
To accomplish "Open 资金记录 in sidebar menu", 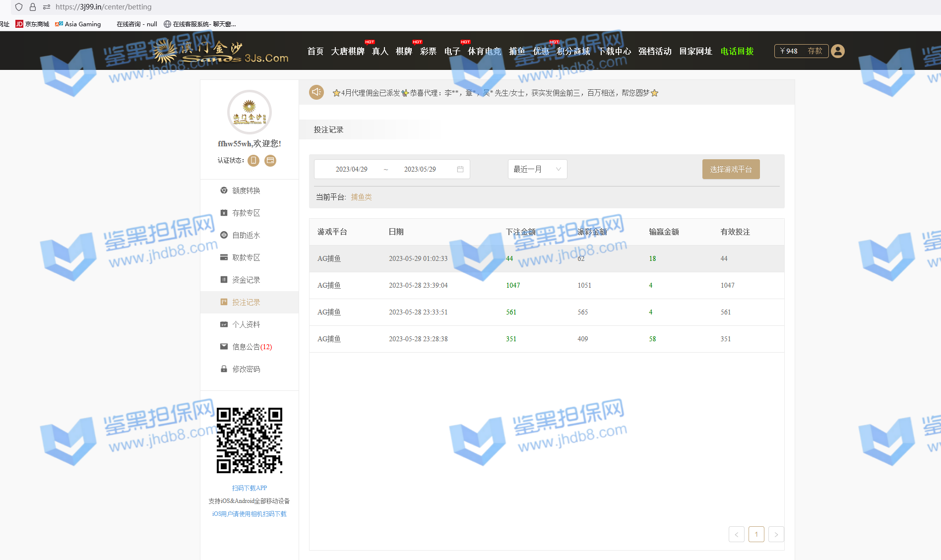I will pyautogui.click(x=246, y=280).
